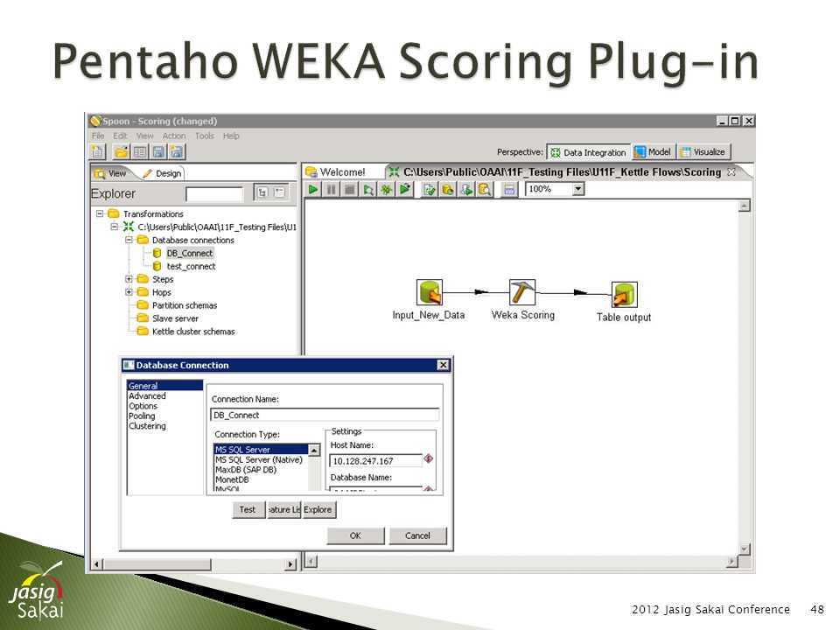Select the Scoring transformation tab

tap(555, 172)
